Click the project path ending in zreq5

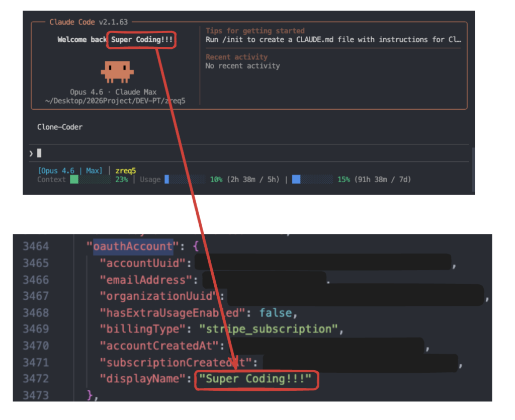coord(115,101)
